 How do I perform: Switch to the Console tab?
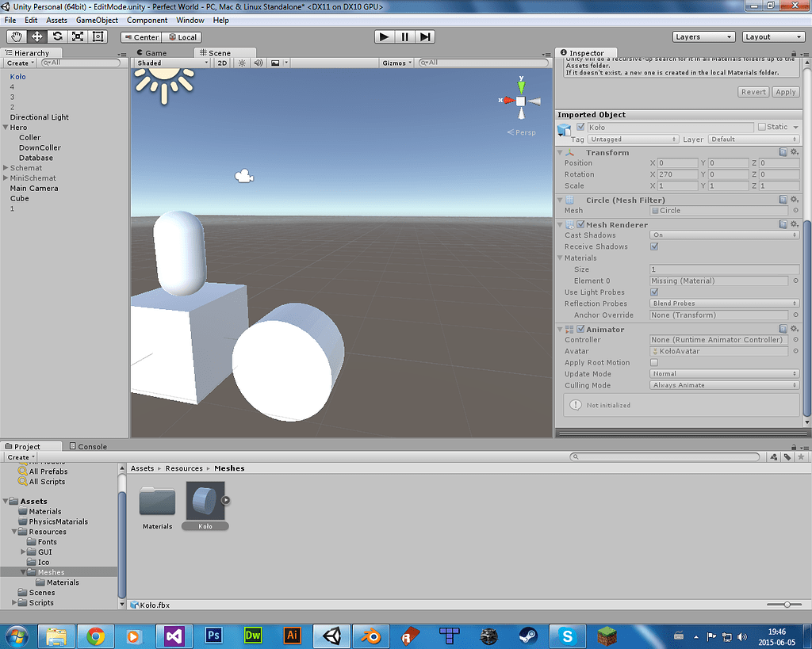(88, 446)
